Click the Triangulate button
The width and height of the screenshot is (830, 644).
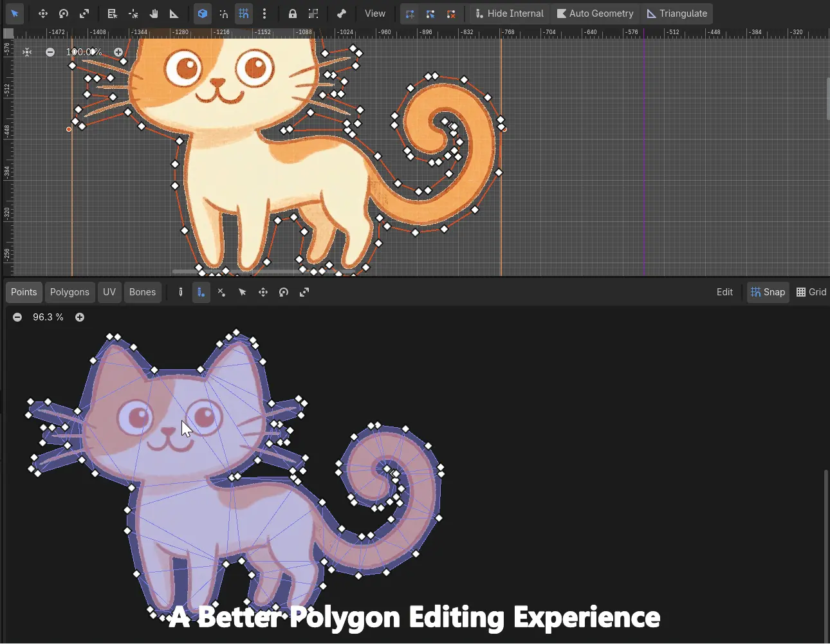[677, 14]
